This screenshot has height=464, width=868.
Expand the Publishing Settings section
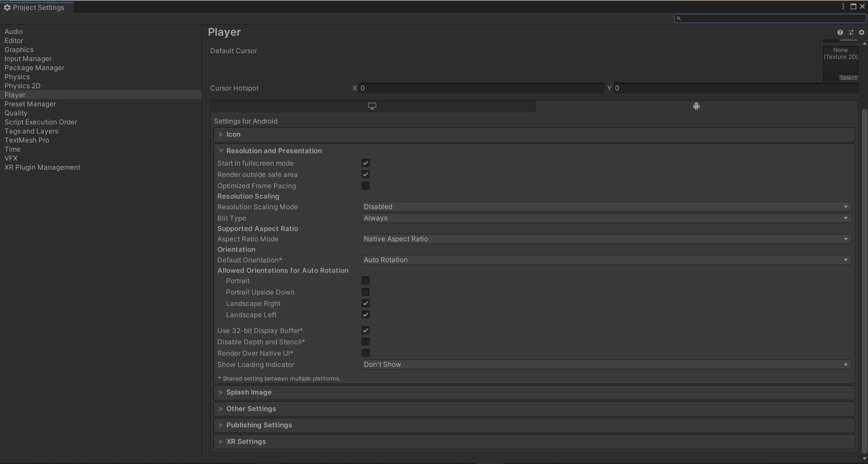coord(534,425)
